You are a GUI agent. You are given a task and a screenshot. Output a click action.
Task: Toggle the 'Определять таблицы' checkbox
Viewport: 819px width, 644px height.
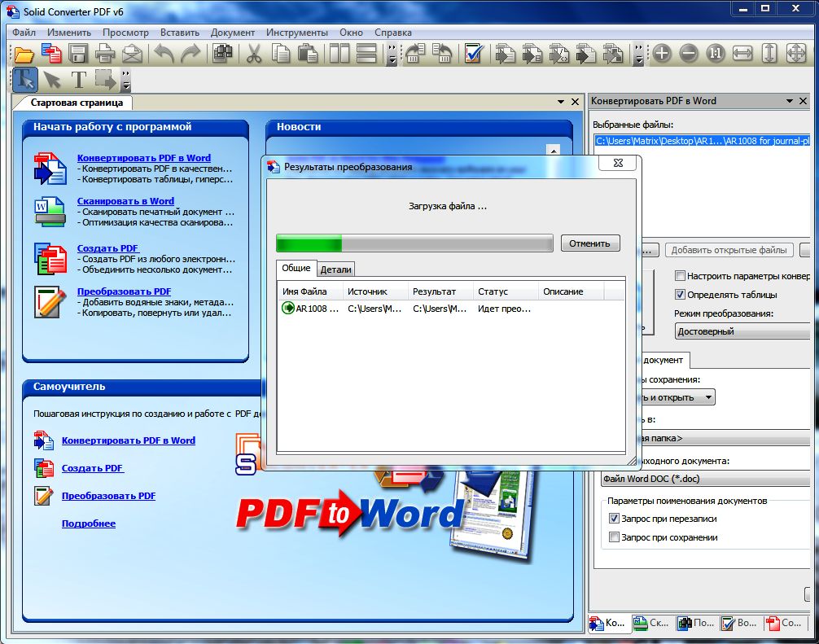coord(681,295)
